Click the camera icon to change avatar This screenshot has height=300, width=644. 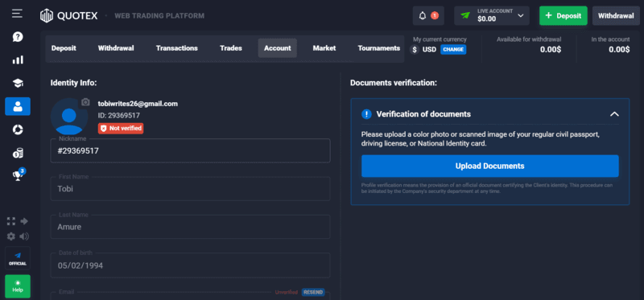coord(85,102)
